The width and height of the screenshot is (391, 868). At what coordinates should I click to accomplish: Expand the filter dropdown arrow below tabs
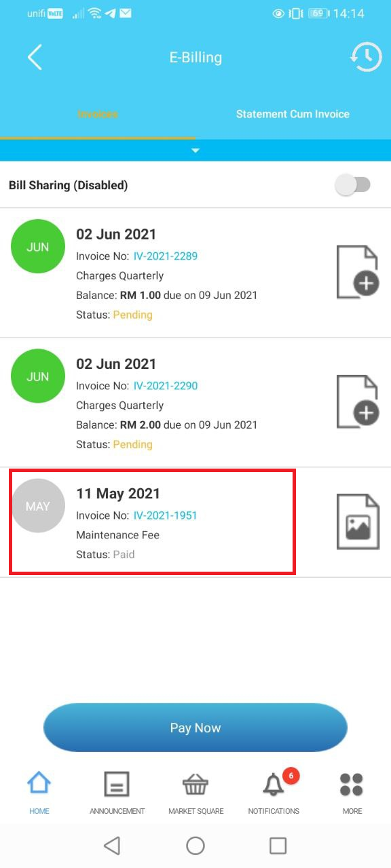pos(195,151)
